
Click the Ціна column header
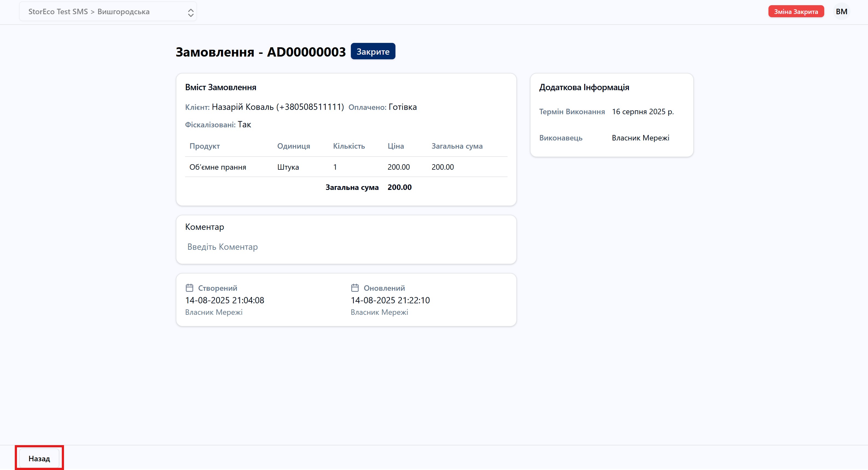click(396, 146)
